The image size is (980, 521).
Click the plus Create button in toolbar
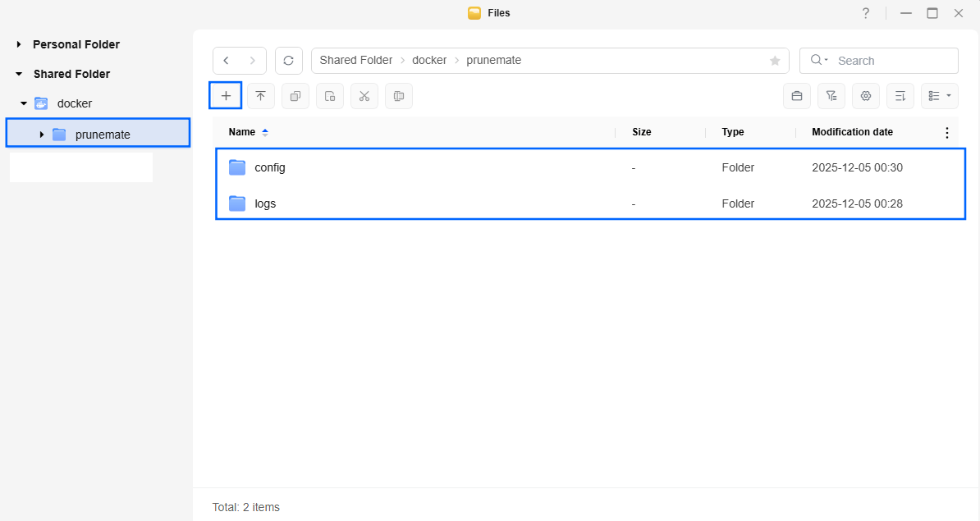click(x=226, y=96)
